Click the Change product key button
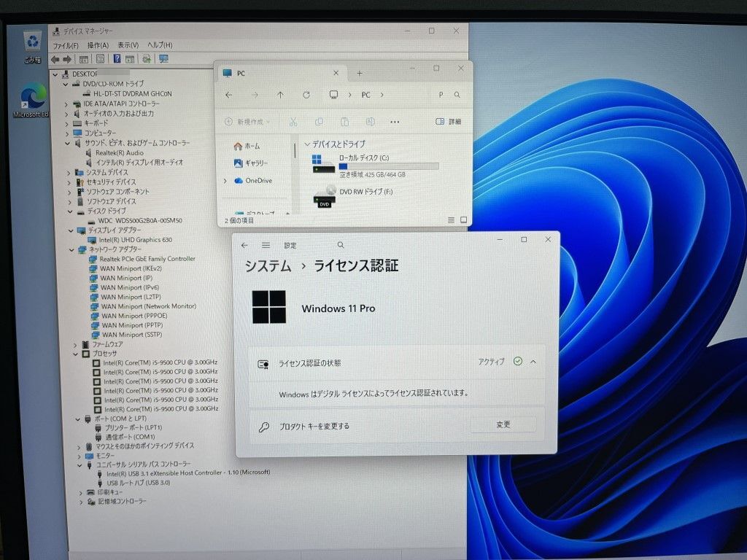This screenshot has width=747, height=560. pos(503,424)
